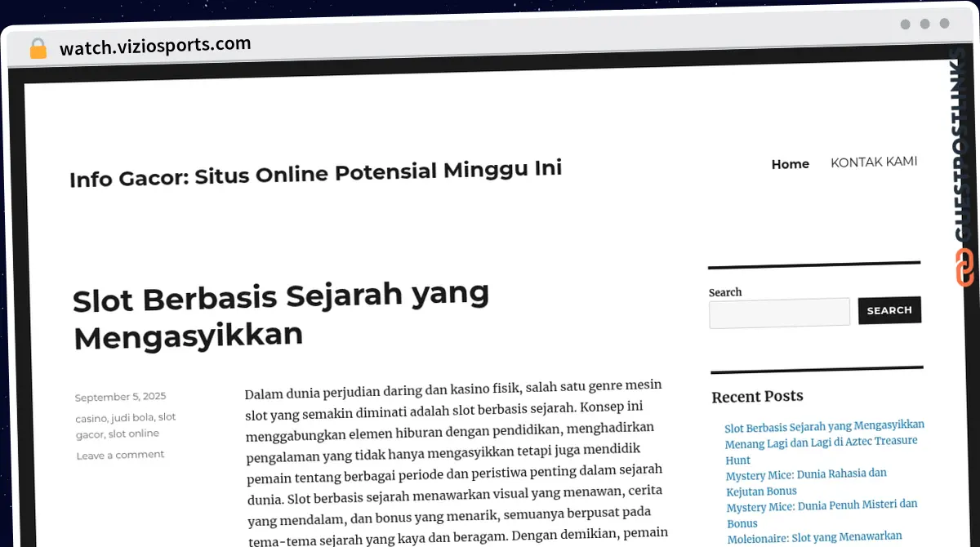Open the slot gacor category link
The image size is (980, 547).
coord(126,425)
